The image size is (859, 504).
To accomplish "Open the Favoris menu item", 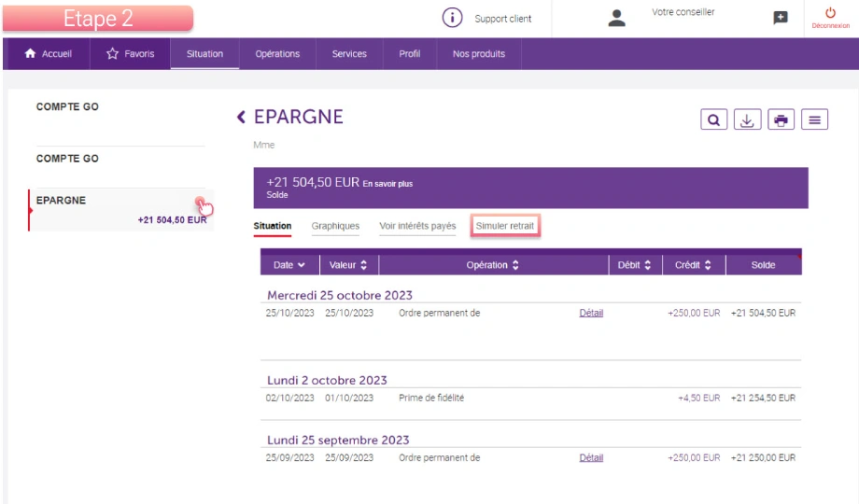I will coord(131,54).
